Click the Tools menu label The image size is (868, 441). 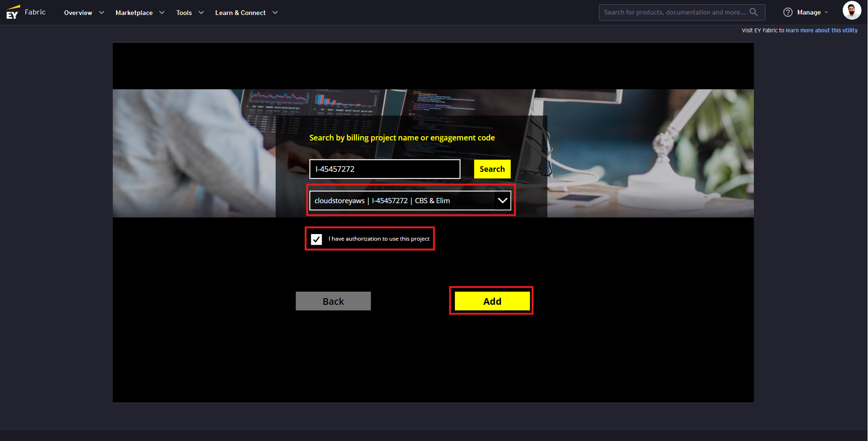184,13
